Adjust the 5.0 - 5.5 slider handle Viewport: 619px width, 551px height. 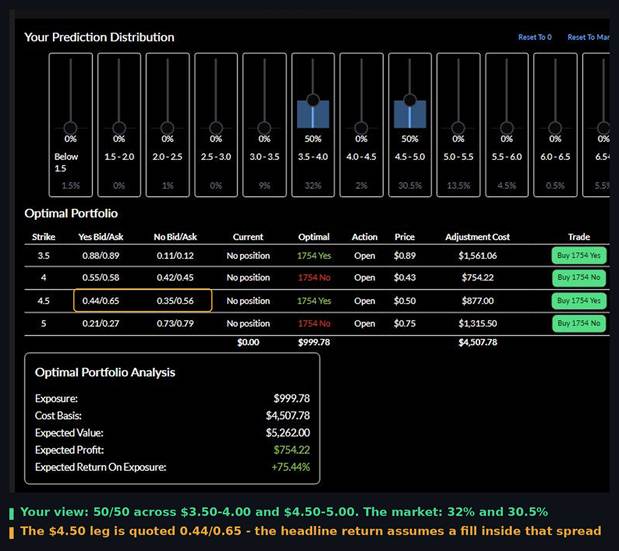pos(458,128)
